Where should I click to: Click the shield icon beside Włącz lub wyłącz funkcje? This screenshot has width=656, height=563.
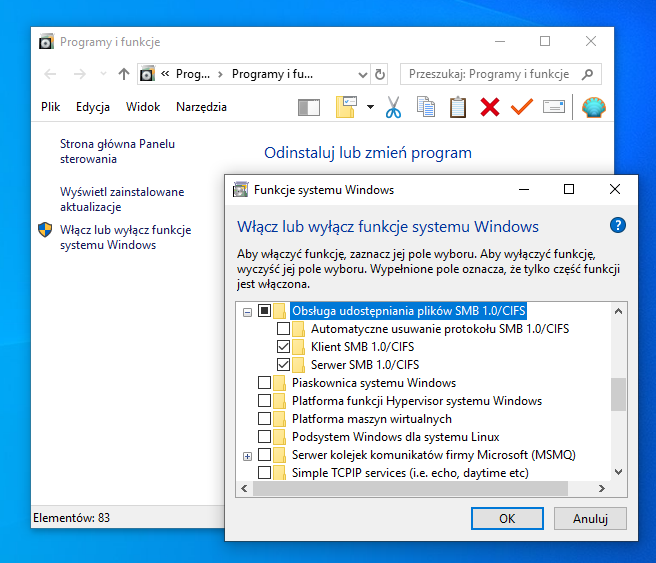(45, 230)
